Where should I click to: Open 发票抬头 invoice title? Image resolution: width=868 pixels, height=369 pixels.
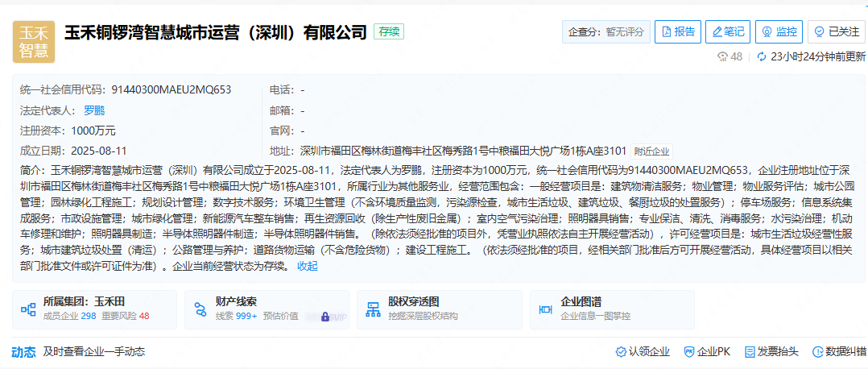[771, 351]
